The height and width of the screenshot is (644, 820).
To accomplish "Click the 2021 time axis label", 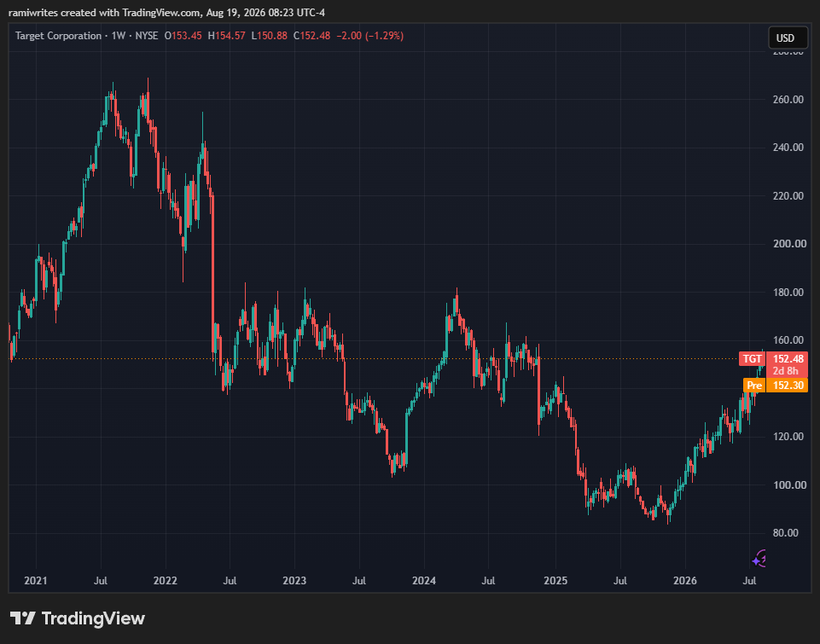I will tap(36, 581).
